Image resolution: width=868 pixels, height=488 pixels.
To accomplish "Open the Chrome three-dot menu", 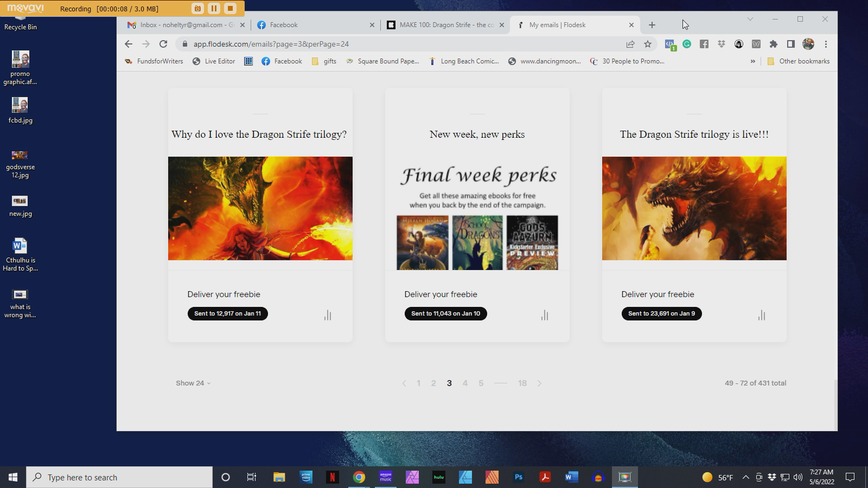I will (x=826, y=44).
